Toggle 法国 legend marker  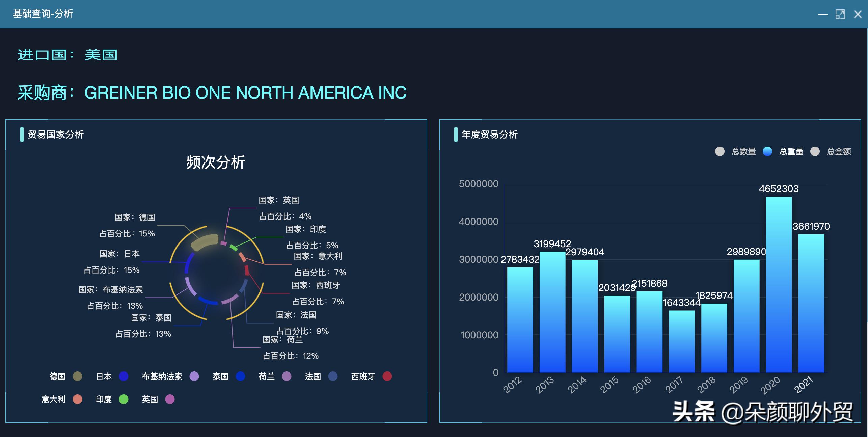333,376
